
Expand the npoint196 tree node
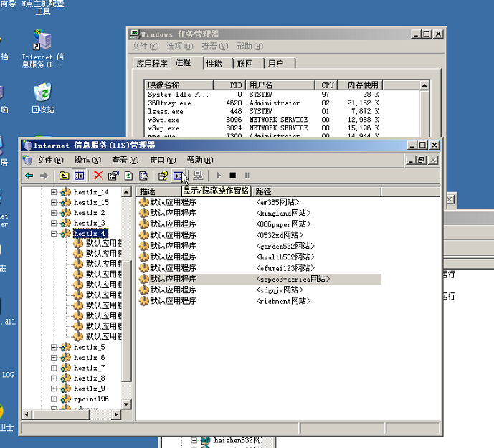tap(54, 399)
